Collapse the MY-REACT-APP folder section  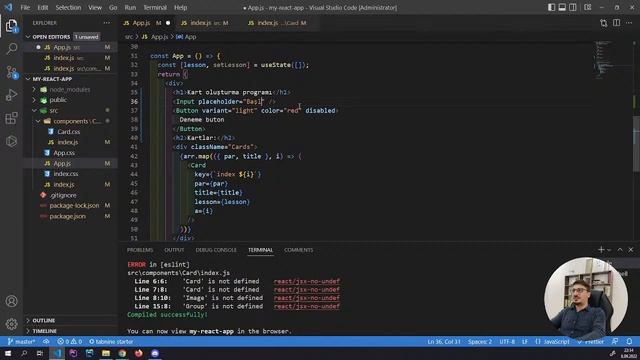click(x=52, y=79)
